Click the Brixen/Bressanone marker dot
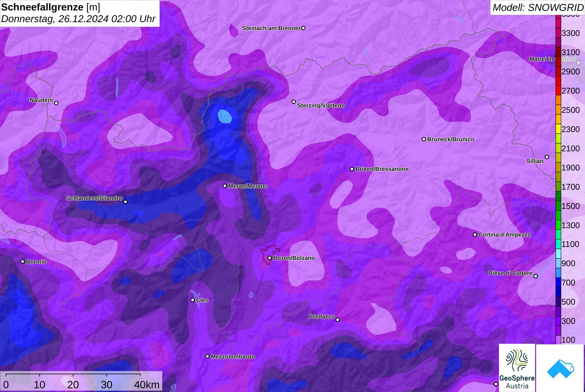The width and height of the screenshot is (585, 392). (x=352, y=169)
